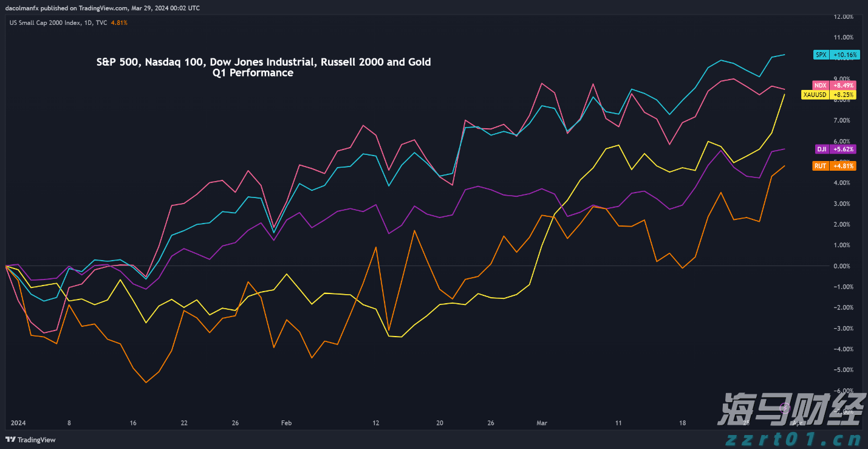Viewport: 868px width, 449px height.
Task: Click the purple lightning bolt event icon
Action: (784, 407)
